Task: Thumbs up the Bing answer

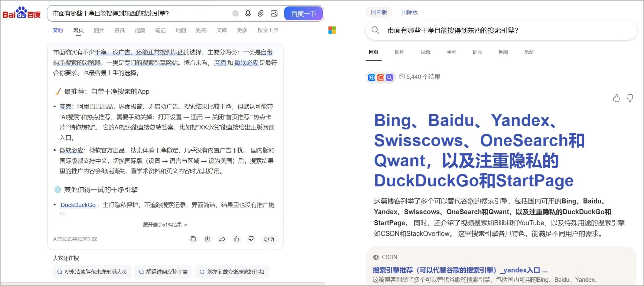Action: [616, 98]
